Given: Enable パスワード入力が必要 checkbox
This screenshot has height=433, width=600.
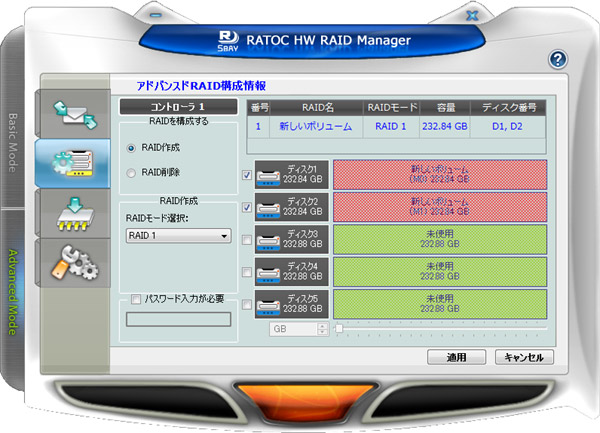Looking at the screenshot, I should [136, 299].
